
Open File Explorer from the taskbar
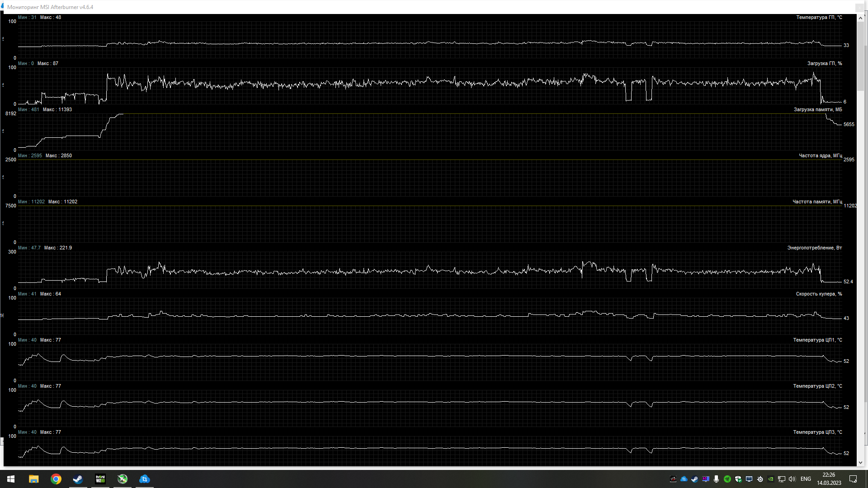coord(33,479)
